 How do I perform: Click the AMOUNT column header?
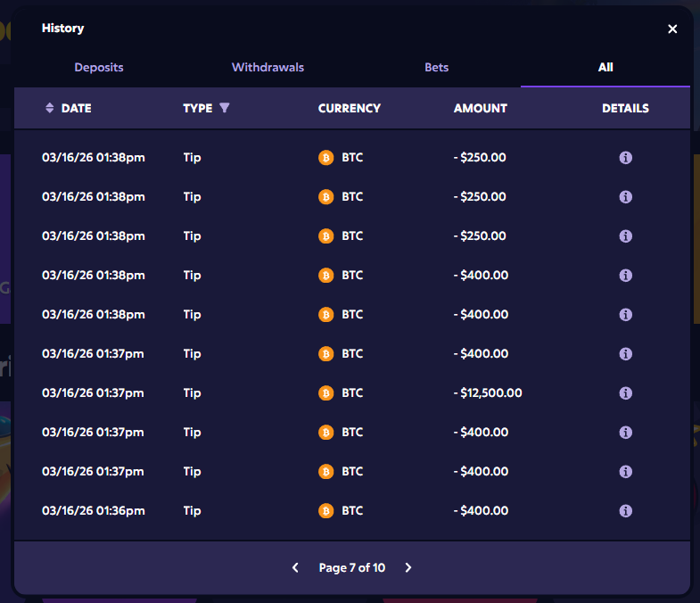point(481,108)
